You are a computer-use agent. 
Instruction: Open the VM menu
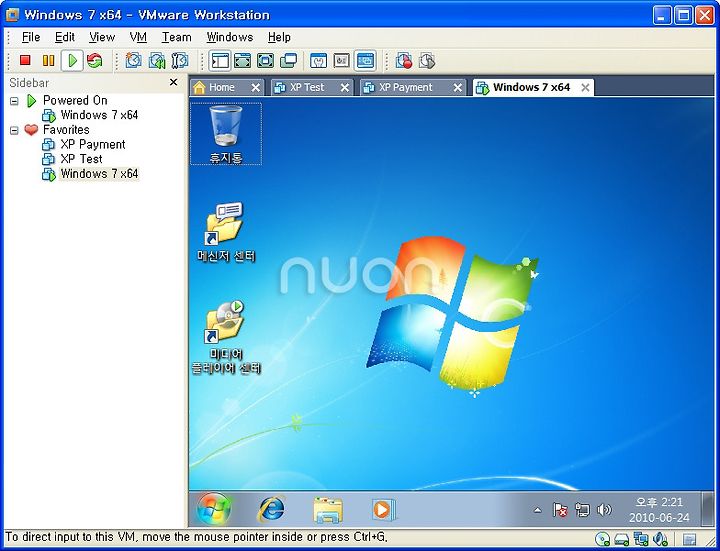[x=138, y=37]
